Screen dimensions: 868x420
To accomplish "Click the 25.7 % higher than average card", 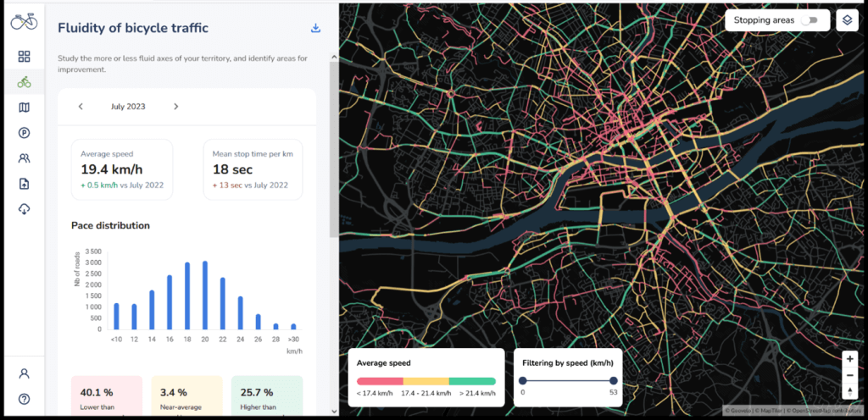I will (x=267, y=395).
